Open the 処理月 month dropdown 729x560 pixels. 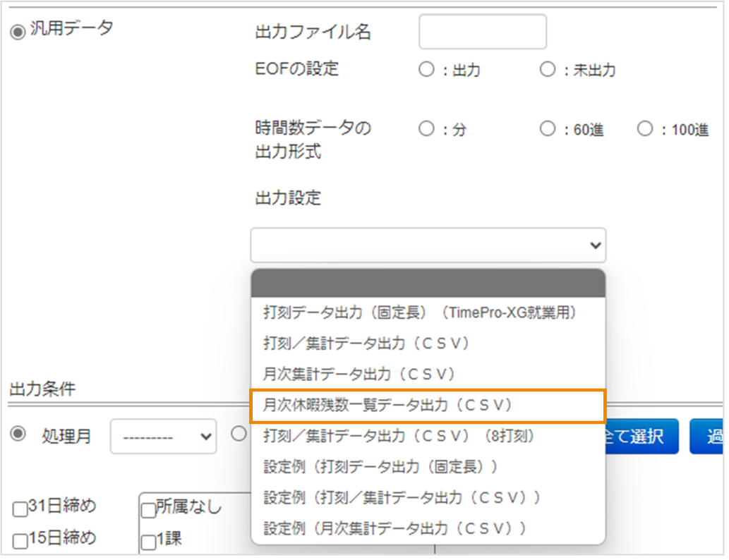pyautogui.click(x=162, y=437)
